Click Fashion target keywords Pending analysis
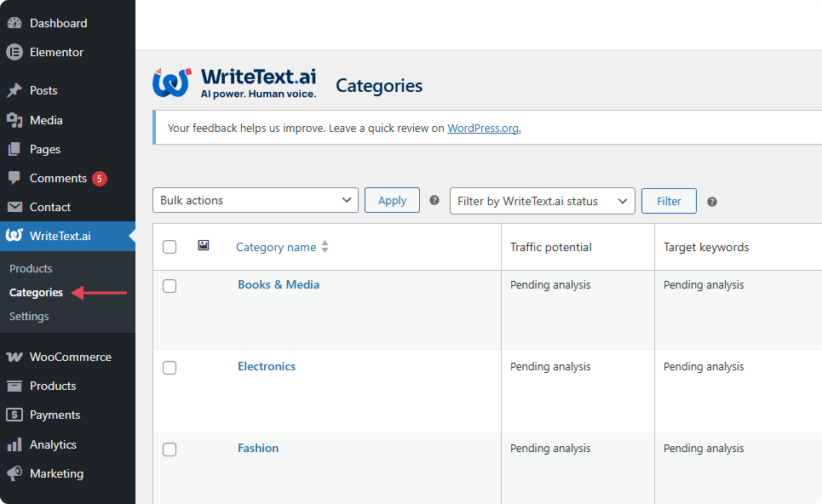822x504 pixels. pos(704,449)
